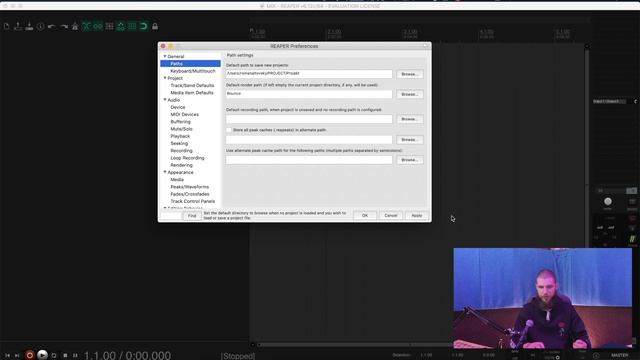This screenshot has width=640, height=360.
Task: Browse for default new projects path
Action: [x=409, y=74]
